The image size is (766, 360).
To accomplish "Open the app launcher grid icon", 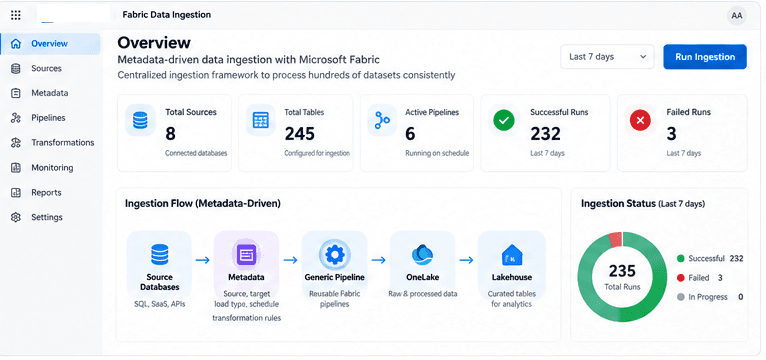I will (x=16, y=15).
